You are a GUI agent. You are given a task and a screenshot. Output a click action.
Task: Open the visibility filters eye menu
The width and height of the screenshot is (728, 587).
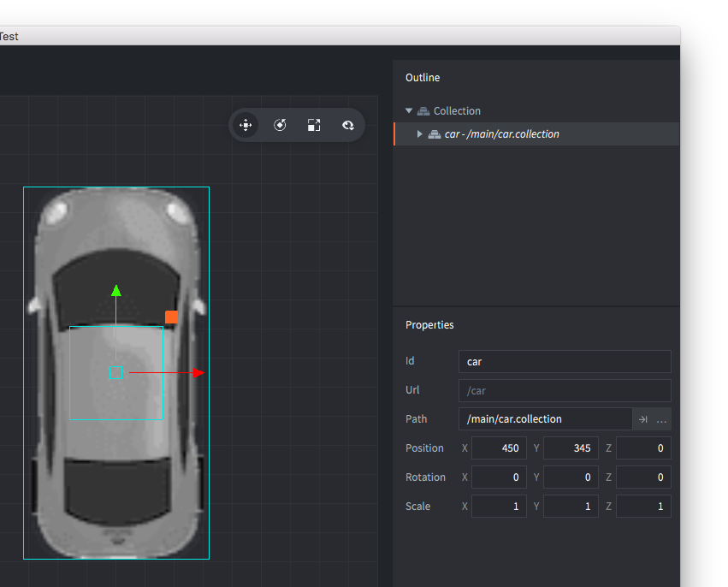348,125
